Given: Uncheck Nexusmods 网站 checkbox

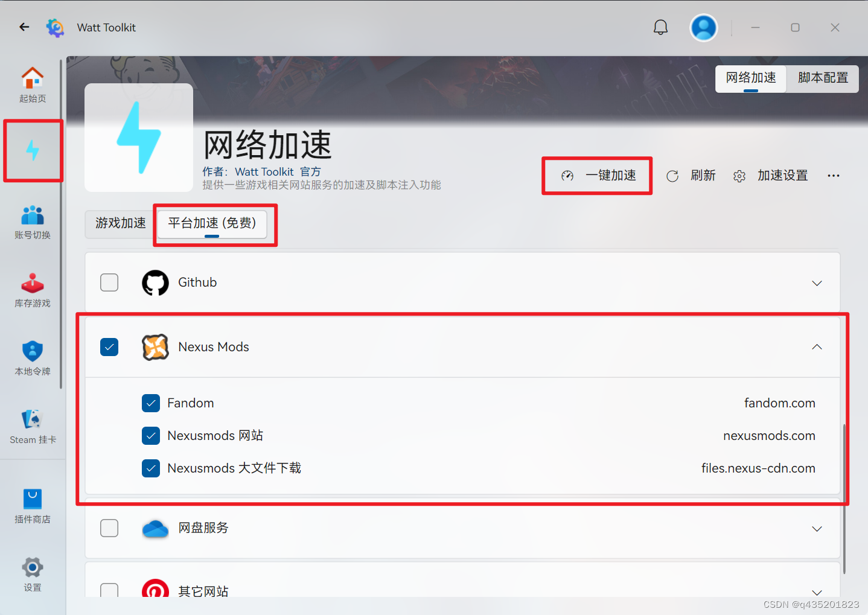Looking at the screenshot, I should pos(151,436).
